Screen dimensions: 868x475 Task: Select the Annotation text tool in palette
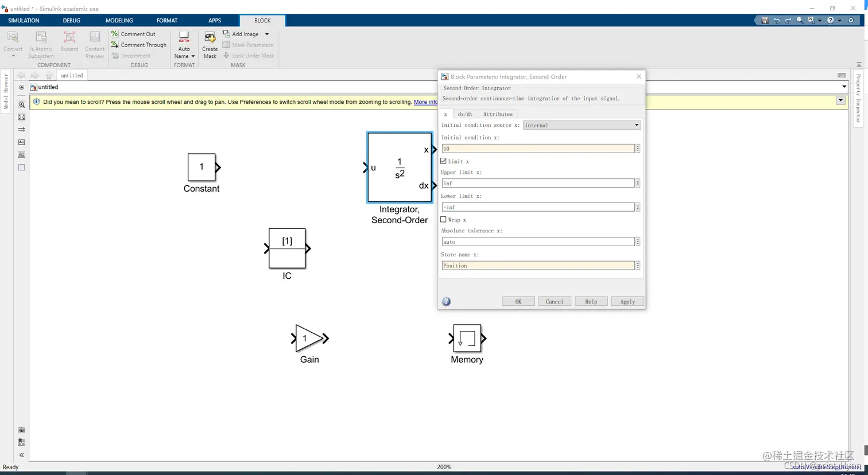pyautogui.click(x=21, y=142)
